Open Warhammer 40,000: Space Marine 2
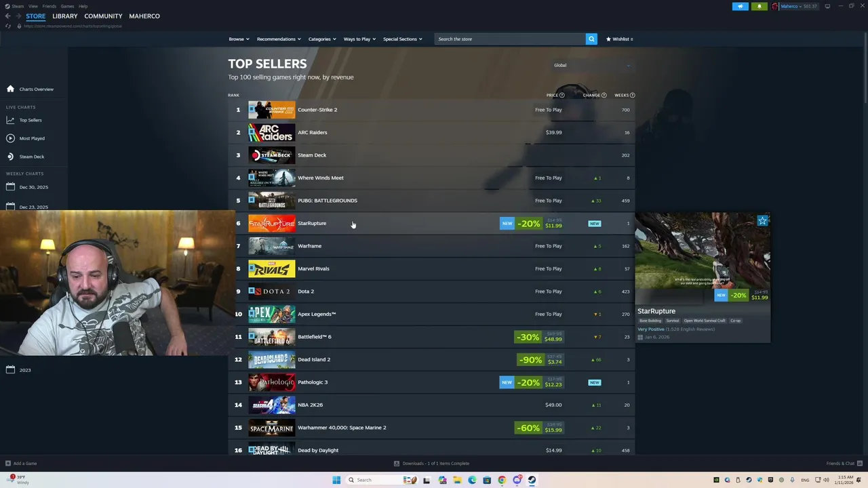Viewport: 868px width, 488px height. tap(431, 428)
